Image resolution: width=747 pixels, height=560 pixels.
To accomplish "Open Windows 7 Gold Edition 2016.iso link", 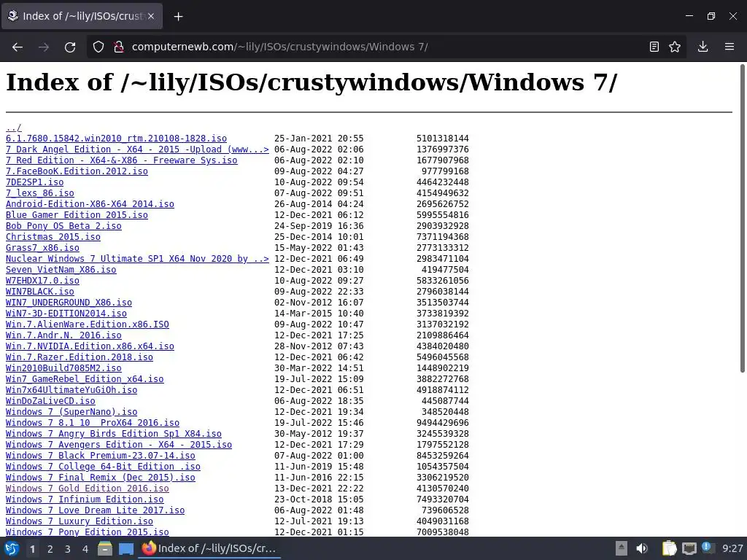I will [88, 489].
